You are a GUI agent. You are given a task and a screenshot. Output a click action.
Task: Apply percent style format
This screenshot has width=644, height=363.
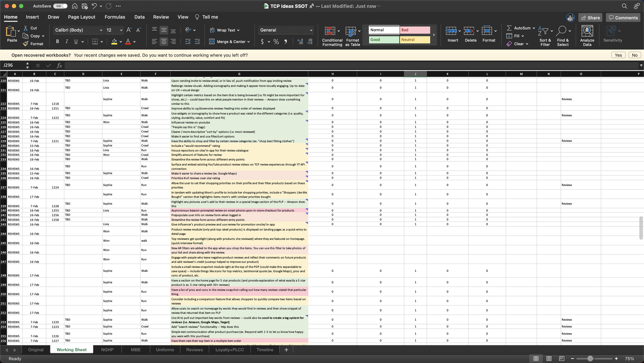(x=276, y=42)
